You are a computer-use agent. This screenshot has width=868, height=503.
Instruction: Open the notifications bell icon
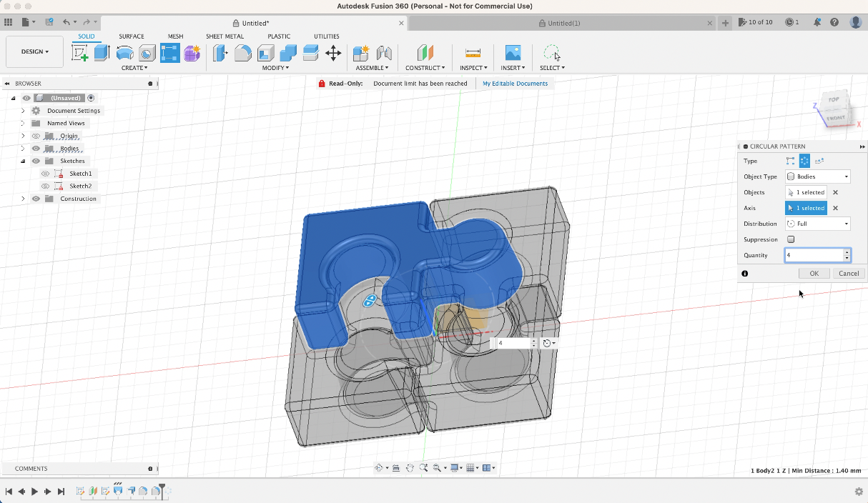817,23
